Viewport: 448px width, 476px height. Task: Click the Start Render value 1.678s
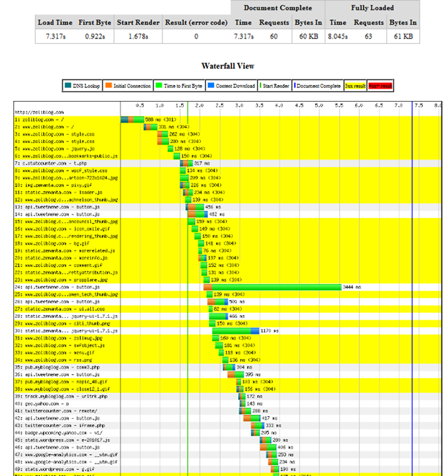click(138, 36)
